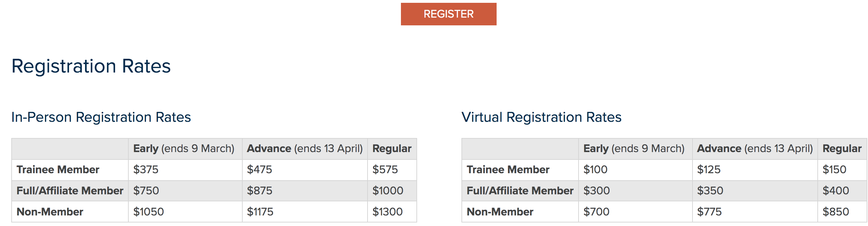Click in-person Non-Member regular rate $1300
This screenshot has height=226, width=868.
click(387, 212)
